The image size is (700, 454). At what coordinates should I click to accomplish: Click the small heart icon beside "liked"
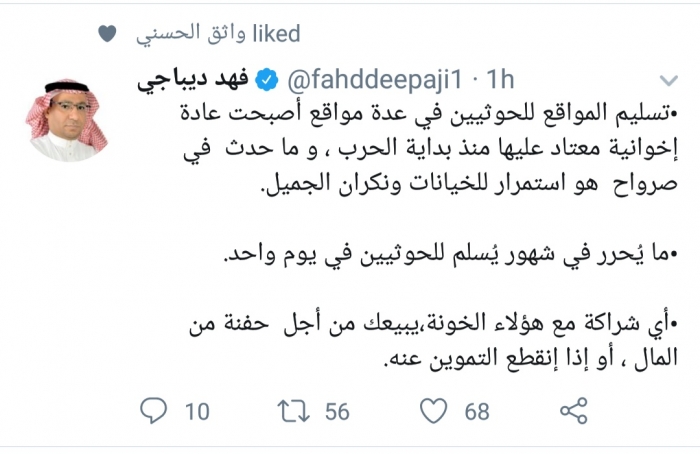coord(108,35)
